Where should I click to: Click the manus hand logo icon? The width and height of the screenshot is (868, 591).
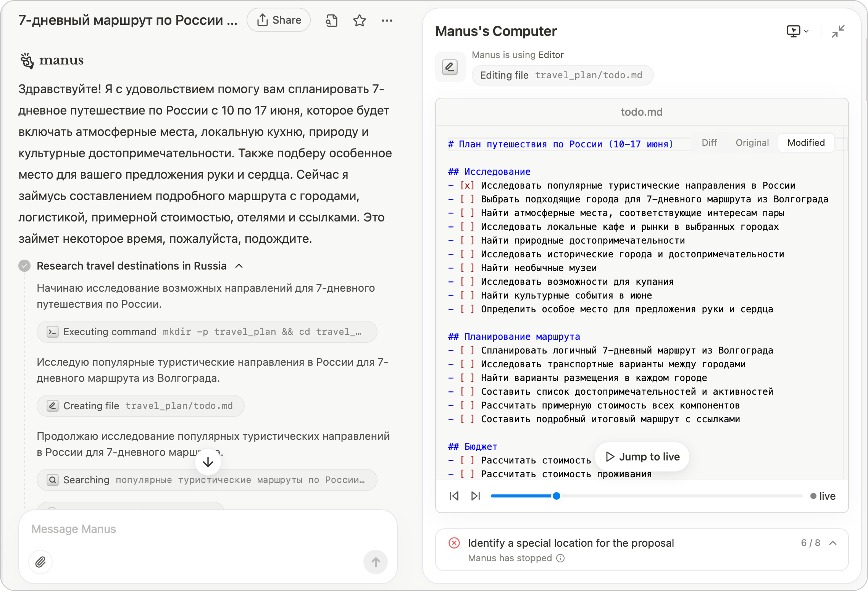(27, 60)
